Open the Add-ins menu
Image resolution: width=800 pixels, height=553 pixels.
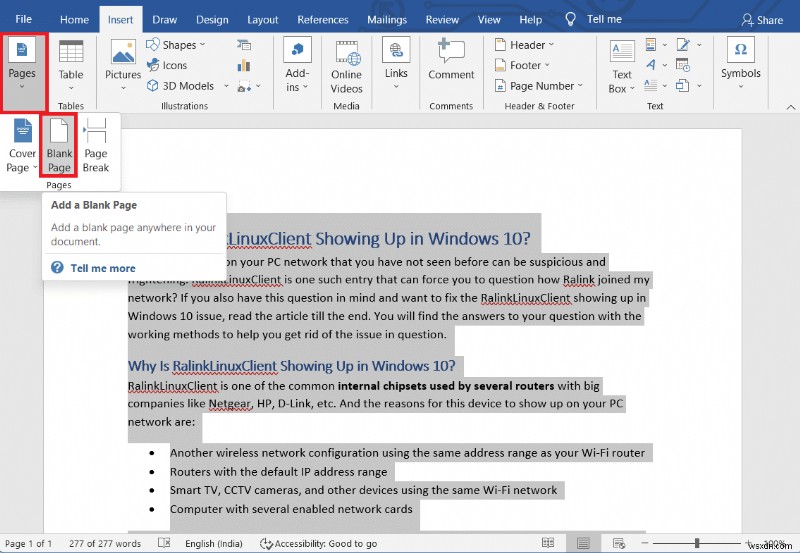point(297,66)
